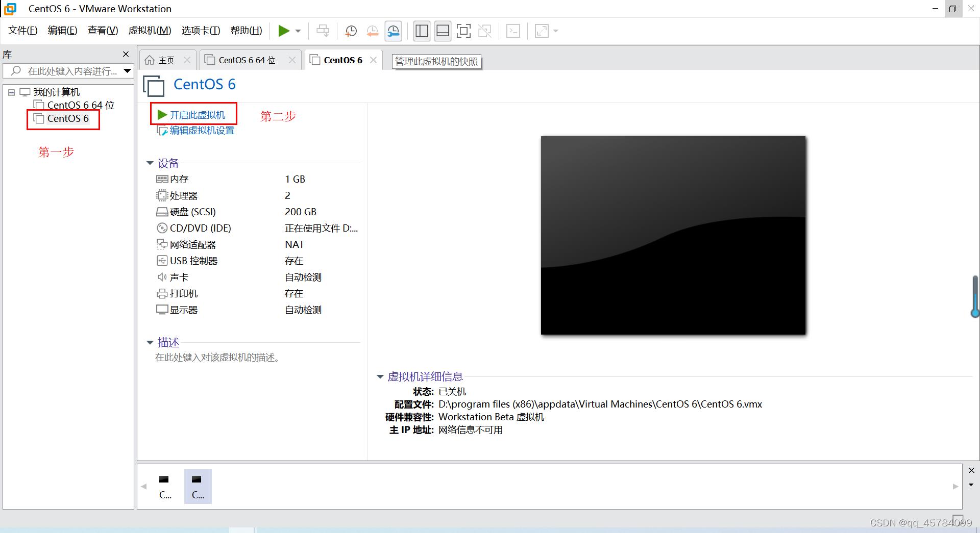The height and width of the screenshot is (533, 980).
Task: Collapse the 描述 section
Action: click(150, 342)
